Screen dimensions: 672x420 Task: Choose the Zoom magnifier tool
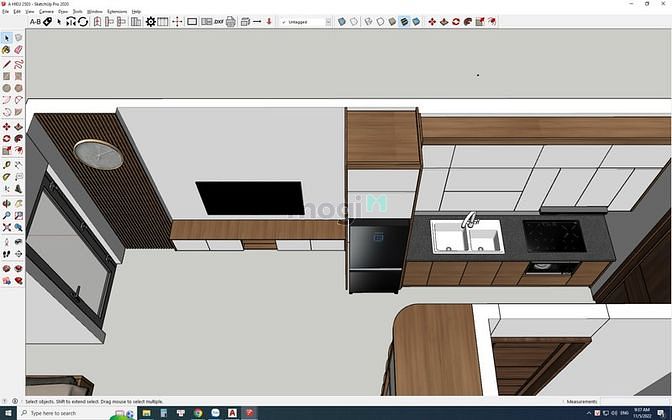tap(6, 216)
